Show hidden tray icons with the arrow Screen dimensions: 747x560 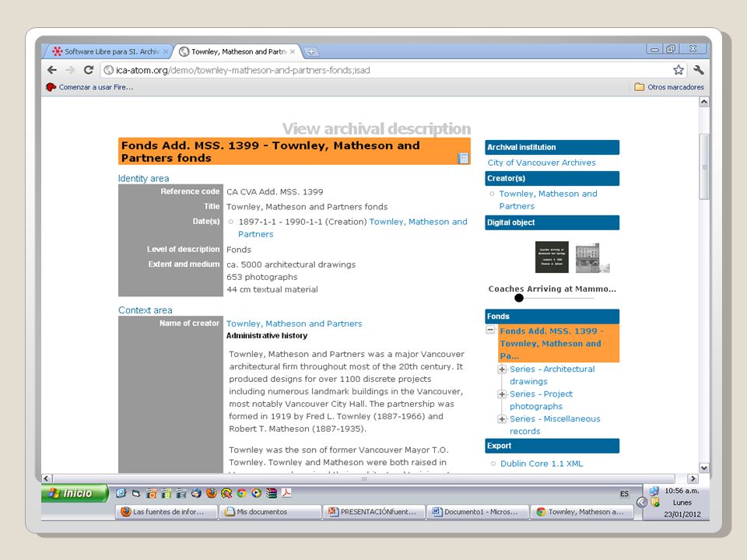click(642, 502)
